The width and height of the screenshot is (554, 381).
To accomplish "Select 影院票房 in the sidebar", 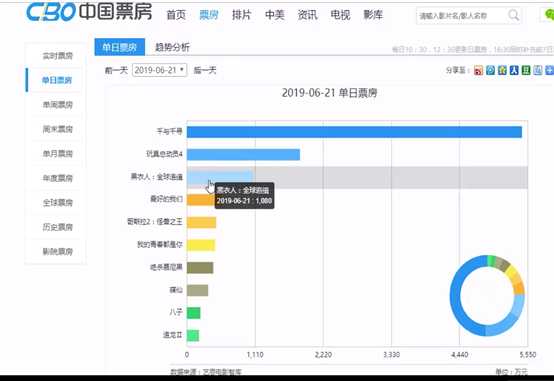I will (58, 251).
